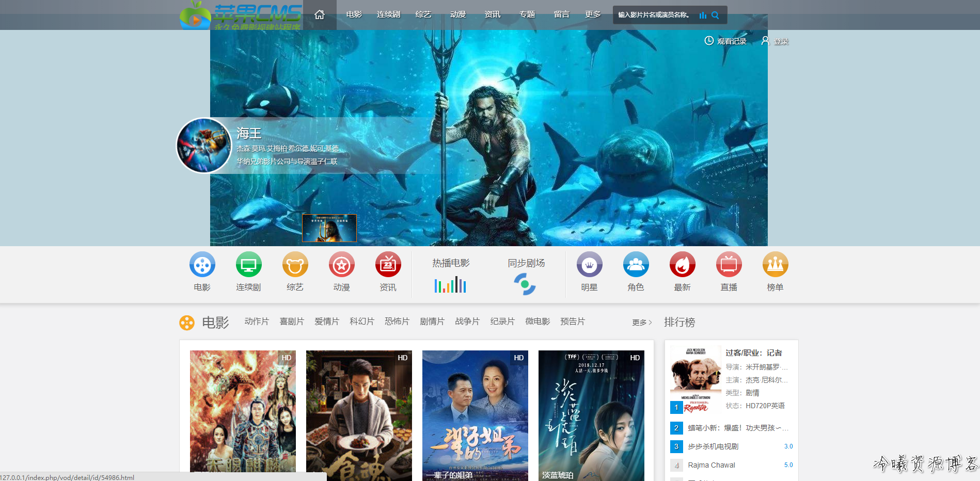Open the 海王 banner title
Screen dimensions: 980x481
coord(249,133)
